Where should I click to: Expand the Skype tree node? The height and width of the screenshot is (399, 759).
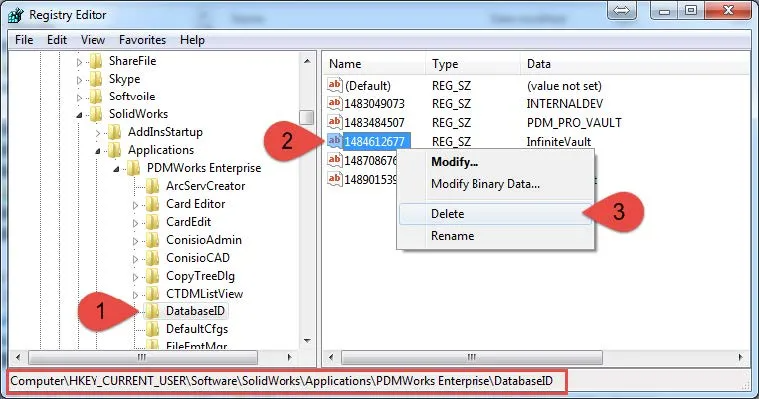click(79, 80)
